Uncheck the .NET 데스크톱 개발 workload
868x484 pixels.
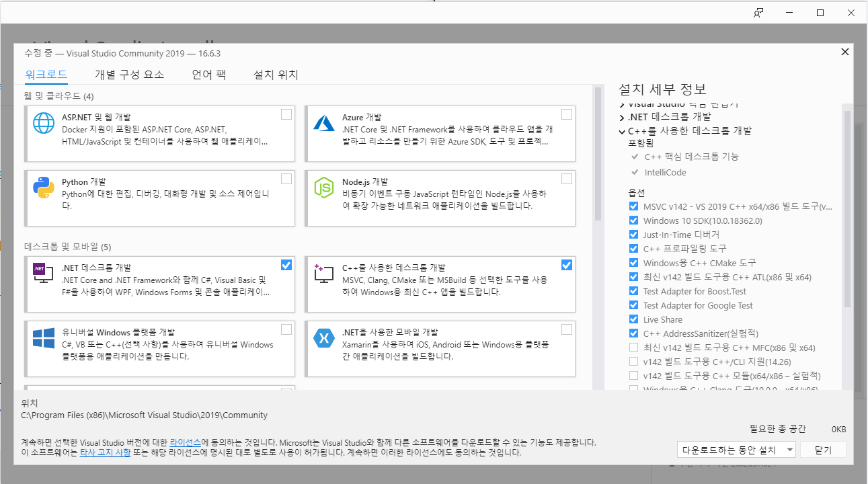pyautogui.click(x=286, y=265)
